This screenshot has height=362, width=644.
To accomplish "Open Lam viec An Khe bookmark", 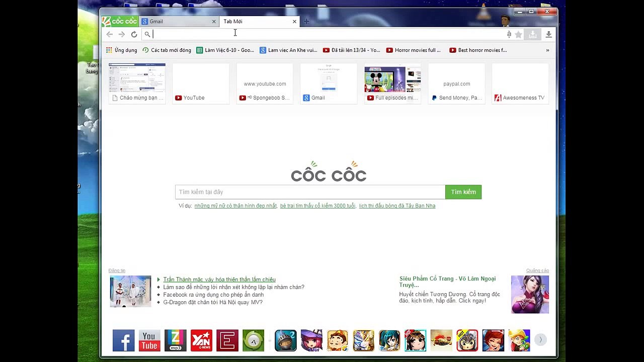I will (x=288, y=50).
